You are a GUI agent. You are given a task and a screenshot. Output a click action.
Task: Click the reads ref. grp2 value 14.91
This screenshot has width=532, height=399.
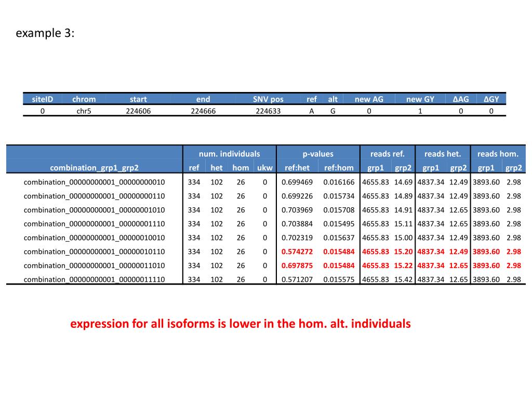click(403, 210)
